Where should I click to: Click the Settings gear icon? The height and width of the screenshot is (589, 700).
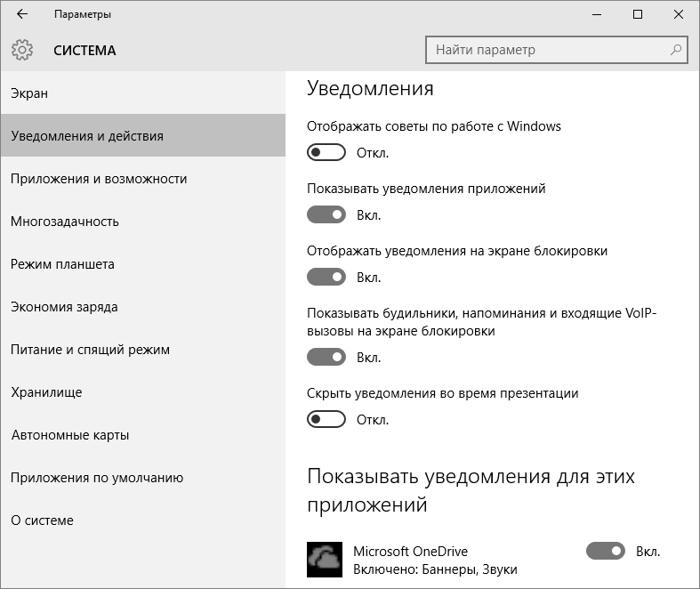(22, 50)
